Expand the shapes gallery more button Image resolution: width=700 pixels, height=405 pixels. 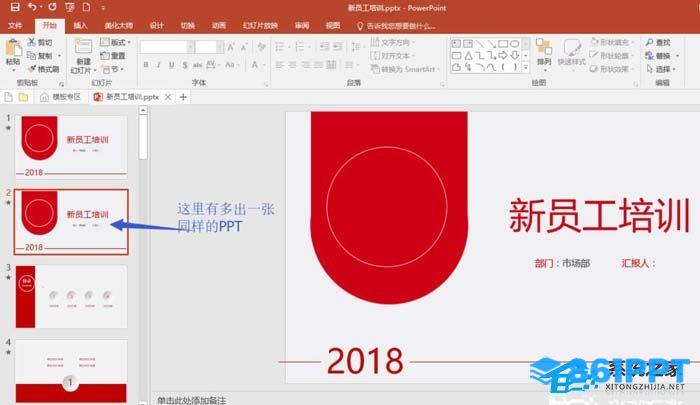(525, 67)
